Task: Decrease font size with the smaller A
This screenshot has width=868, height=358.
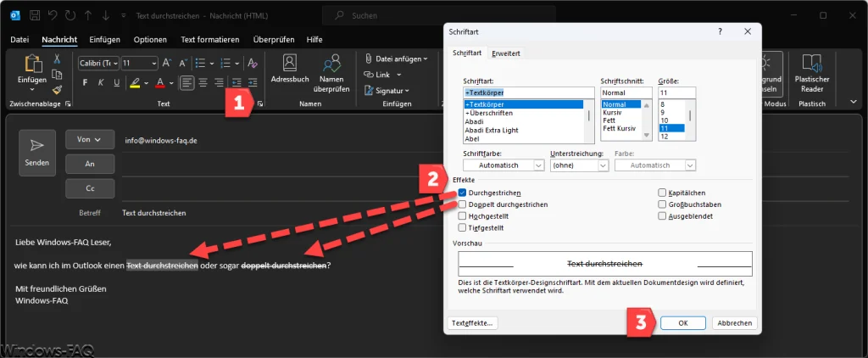Action: 182,63
